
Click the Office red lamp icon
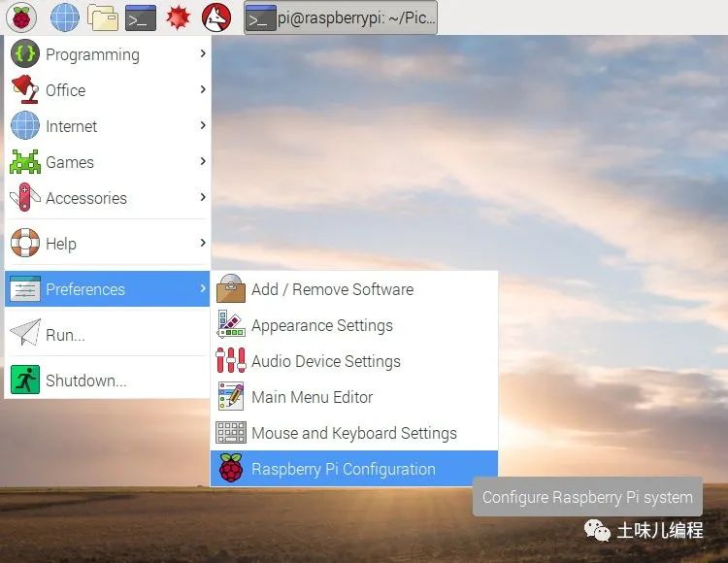coord(24,89)
